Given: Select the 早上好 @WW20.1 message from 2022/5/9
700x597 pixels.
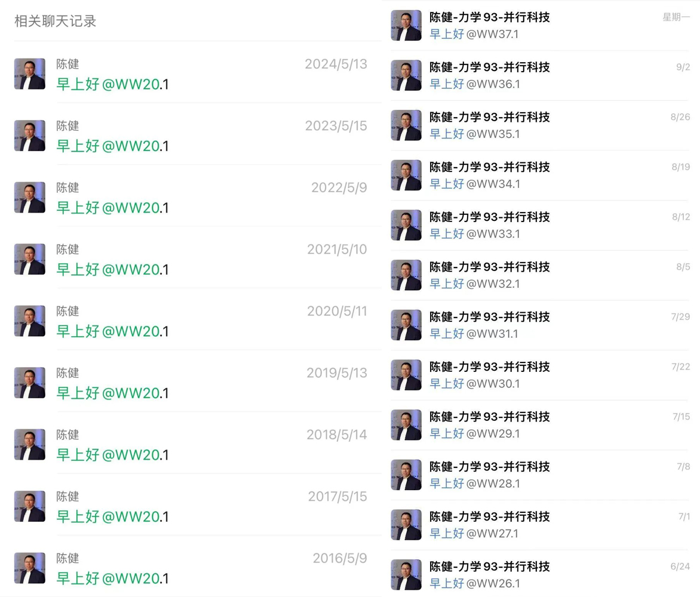Looking at the screenshot, I should 112,208.
